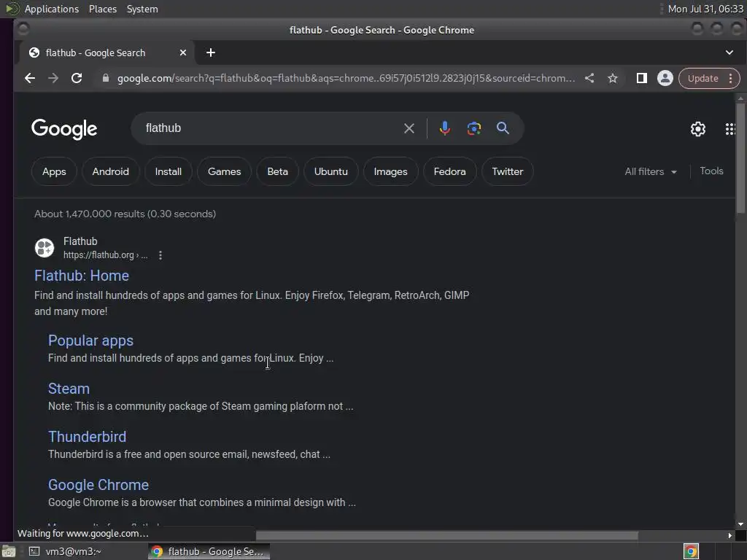The width and height of the screenshot is (747, 560).
Task: Click the Google logo
Action: click(x=64, y=129)
